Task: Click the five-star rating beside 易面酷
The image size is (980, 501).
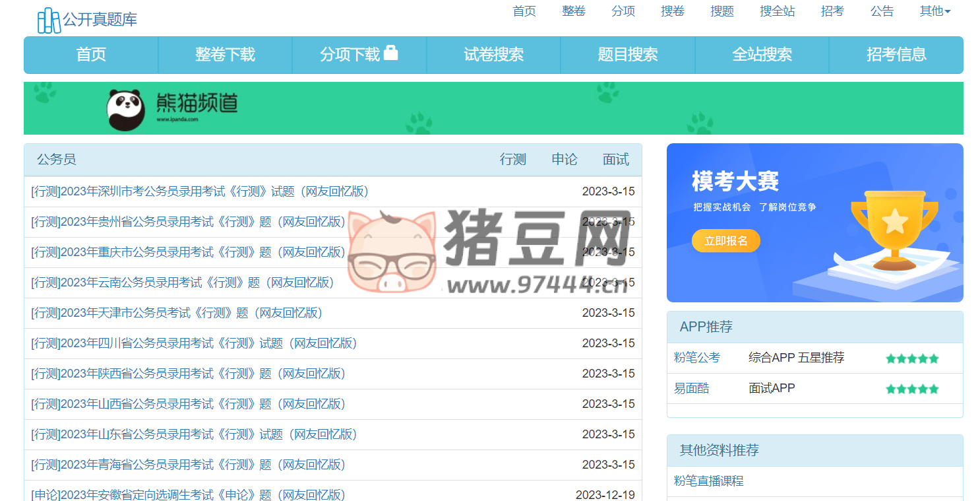Action: (x=912, y=389)
